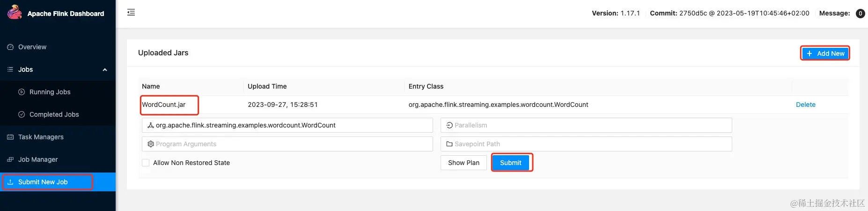
Task: Click the Task Managers icon
Action: coord(10,137)
